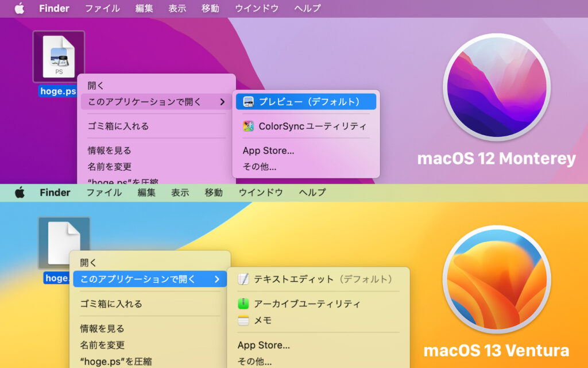Open the ファイル menu in the Ventura menu bar

click(103, 192)
